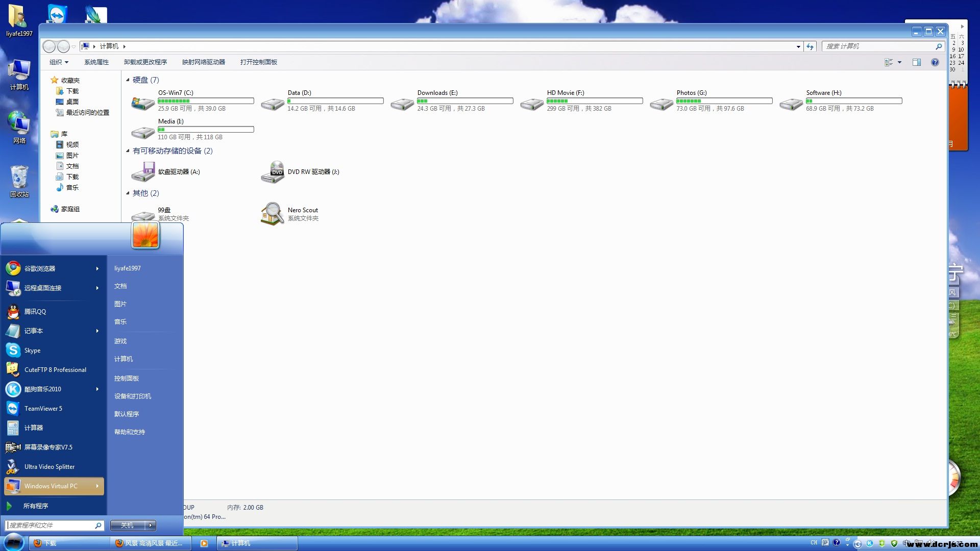
Task: Click the HD Movie (F:) capacity bar
Action: pyautogui.click(x=594, y=101)
